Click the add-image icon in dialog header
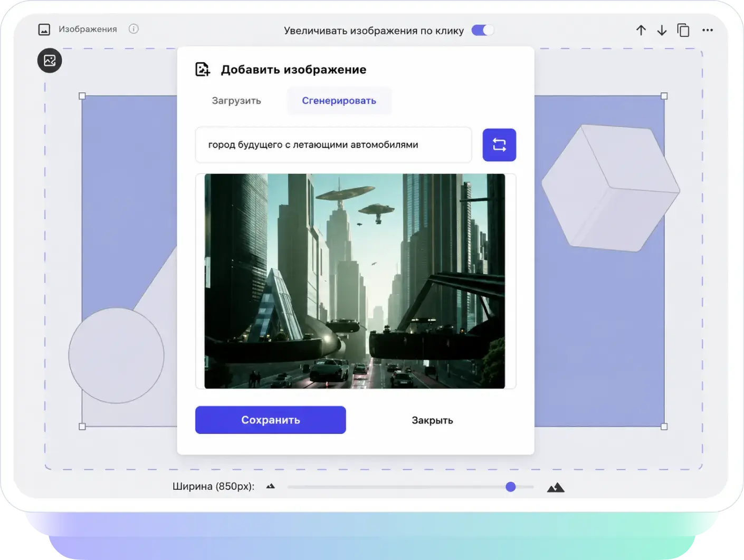Image resolution: width=744 pixels, height=560 pixels. 203,69
